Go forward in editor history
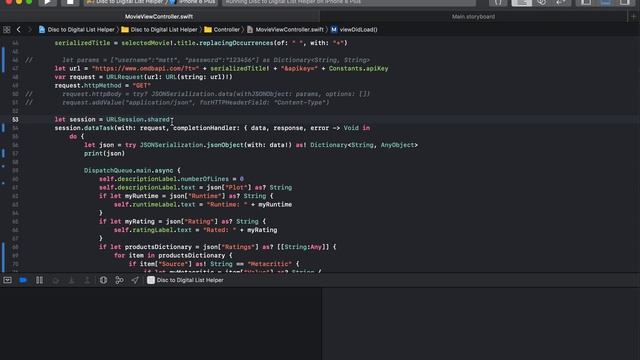This screenshot has height=360, width=640. (29, 29)
